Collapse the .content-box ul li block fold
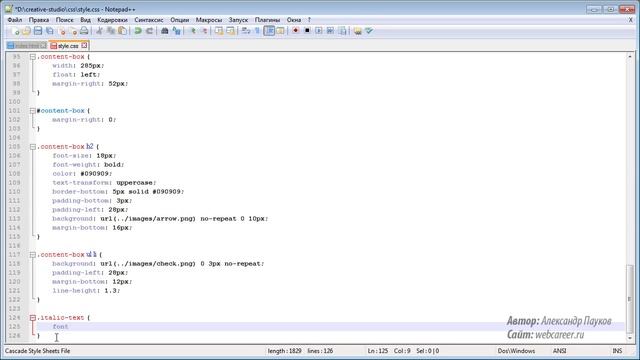The image size is (640, 360). point(33,255)
